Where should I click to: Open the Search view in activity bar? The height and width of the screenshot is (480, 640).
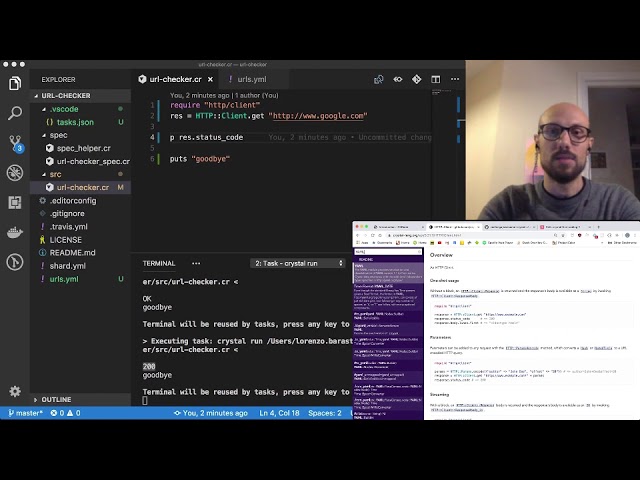tap(15, 113)
